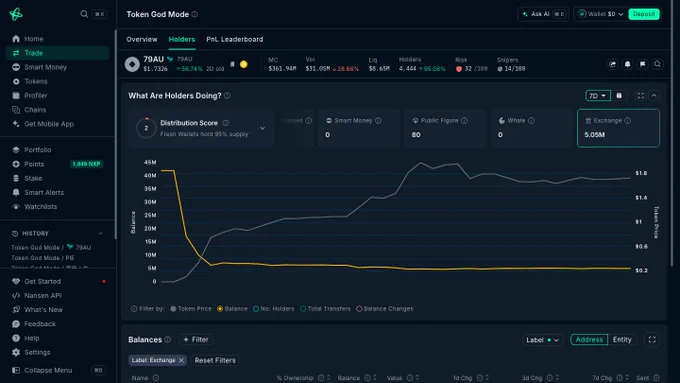Click info icon next to Token God Mode

click(195, 14)
